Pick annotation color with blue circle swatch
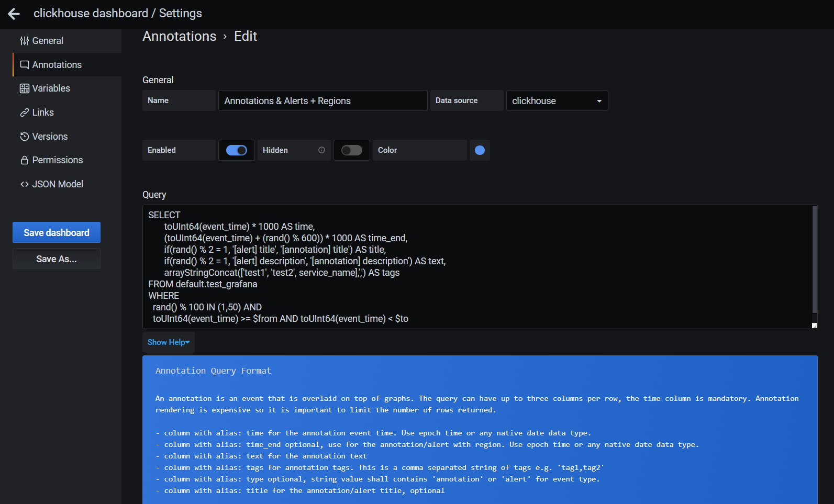The image size is (834, 504). tap(480, 150)
